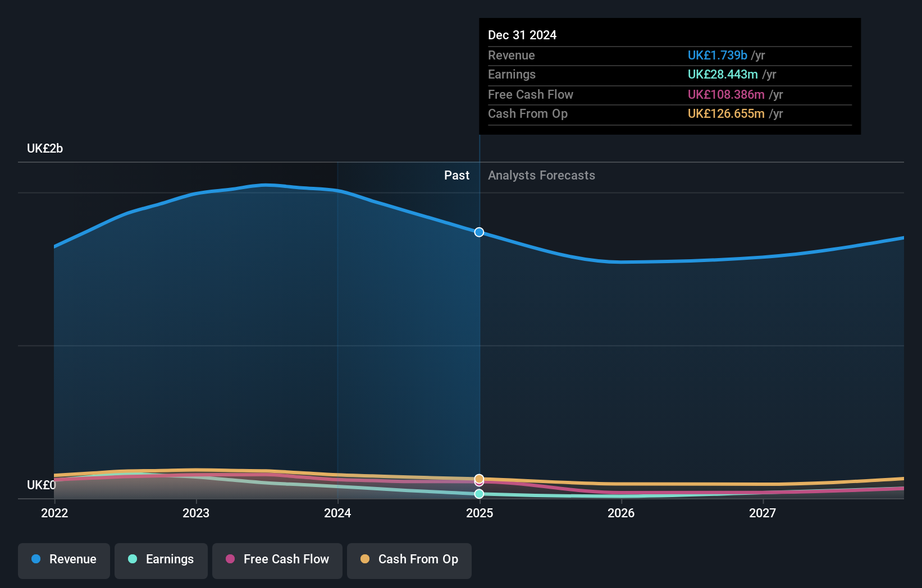Click the 2023 x-axis label
The width and height of the screenshot is (922, 588).
tap(196, 513)
